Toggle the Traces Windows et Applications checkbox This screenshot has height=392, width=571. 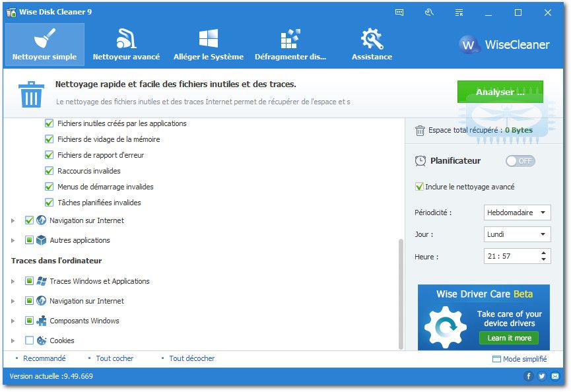(x=29, y=281)
